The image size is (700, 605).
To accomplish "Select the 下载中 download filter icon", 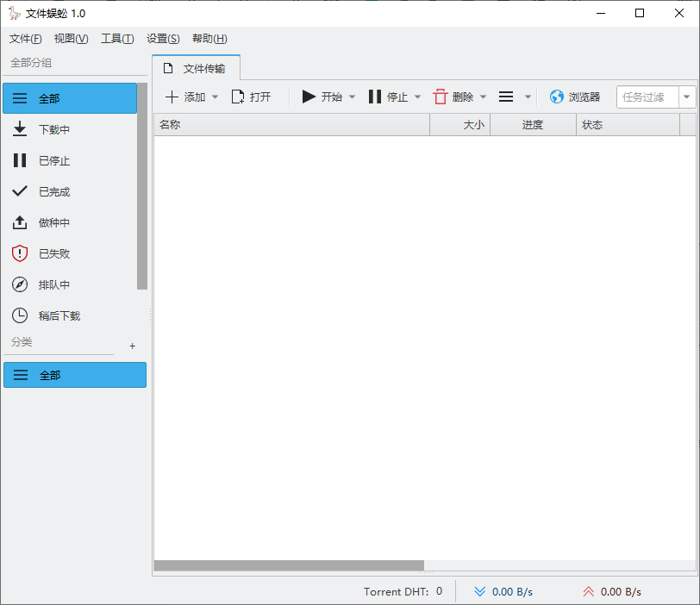I will pos(19,129).
